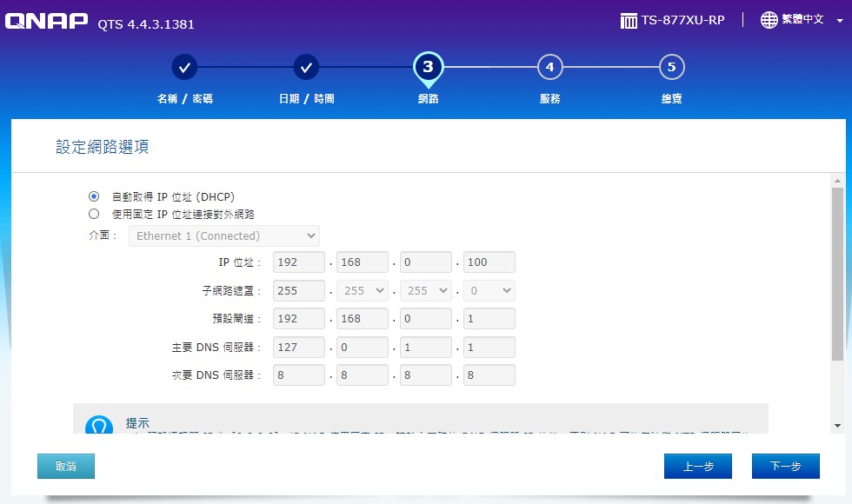Click step 1 checkmark circle
The height and width of the screenshot is (504, 852).
pos(184,67)
